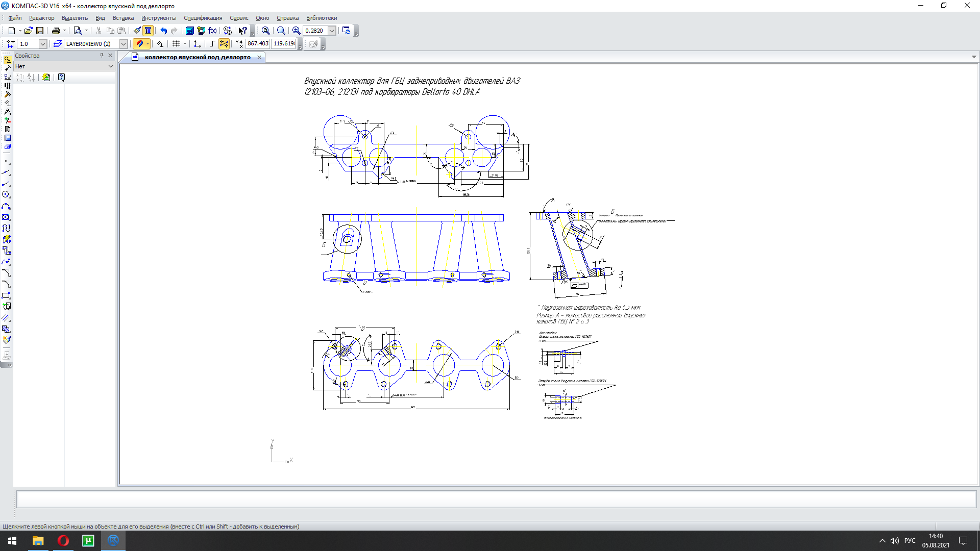This screenshot has width=980, height=551.
Task: Open the Библиотеки menu
Action: [x=322, y=18]
